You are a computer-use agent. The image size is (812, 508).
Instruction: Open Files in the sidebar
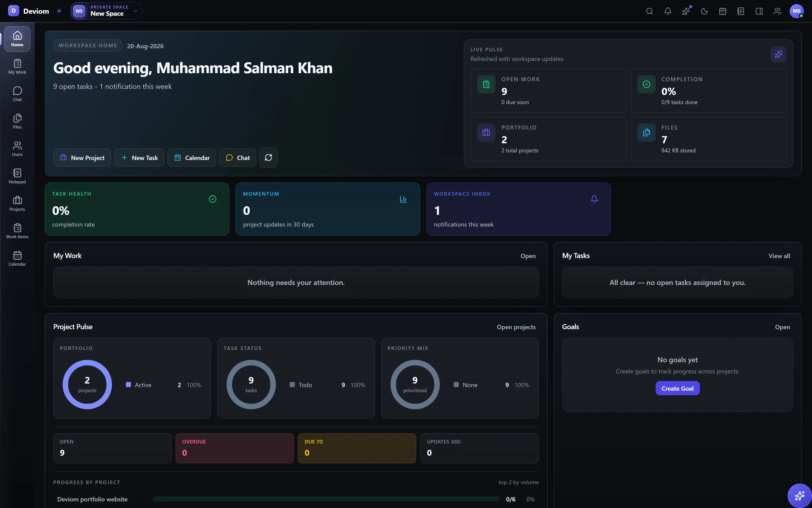tap(17, 121)
